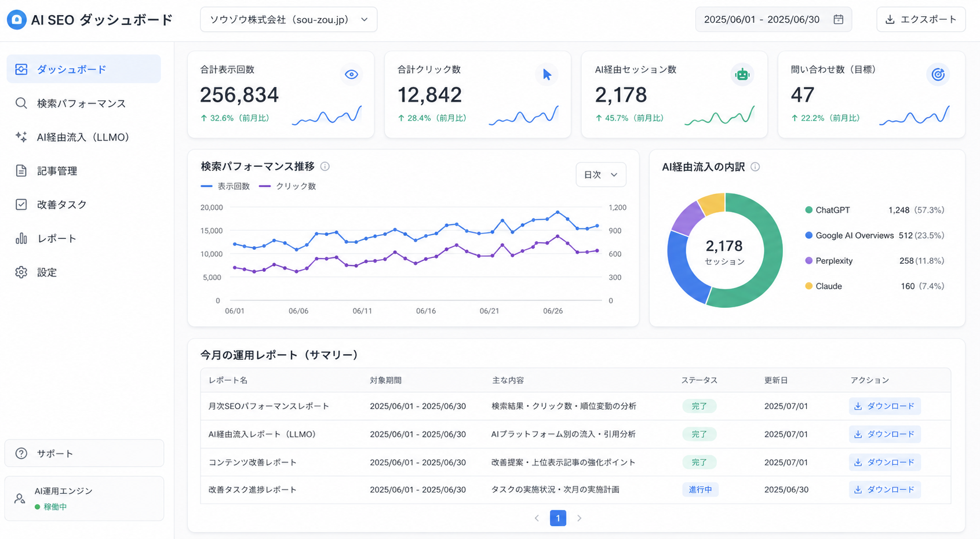Click タスクの実施状況・次月の実施計画 cell
Screen dimensions: 980x539
click(x=555, y=490)
